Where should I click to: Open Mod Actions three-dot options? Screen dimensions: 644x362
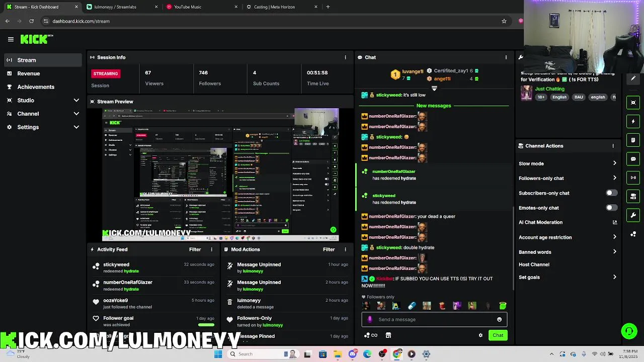click(x=345, y=249)
